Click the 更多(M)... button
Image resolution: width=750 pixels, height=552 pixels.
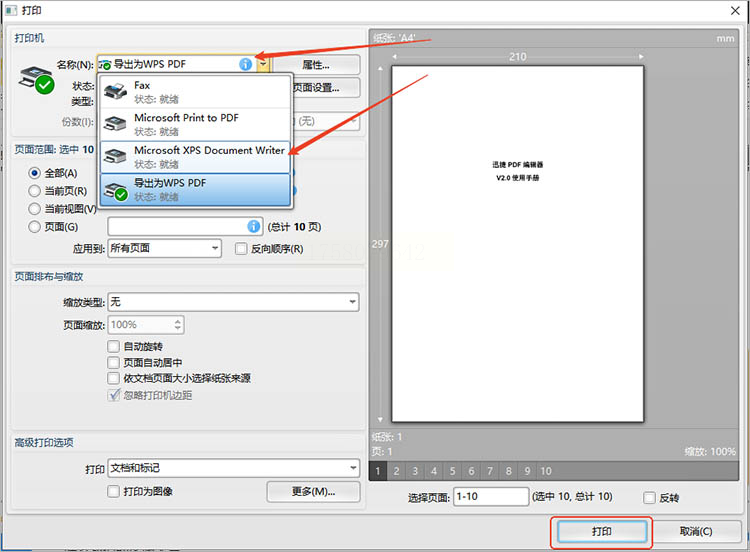click(x=313, y=491)
